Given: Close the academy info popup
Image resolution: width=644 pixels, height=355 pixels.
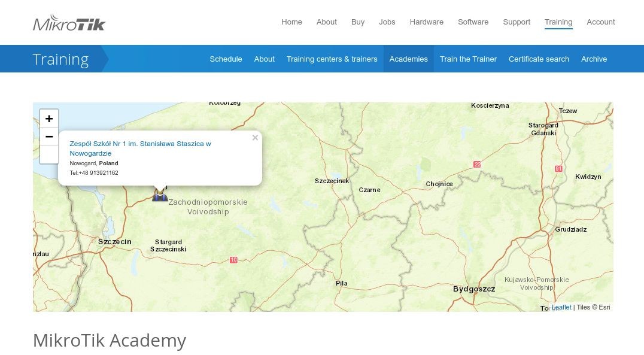Looking at the screenshot, I should point(255,138).
